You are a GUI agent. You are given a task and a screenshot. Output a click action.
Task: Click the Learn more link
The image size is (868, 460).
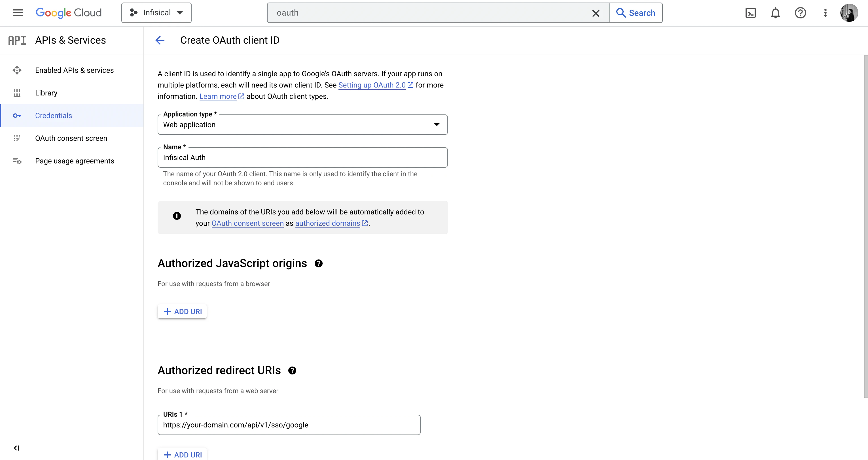218,96
